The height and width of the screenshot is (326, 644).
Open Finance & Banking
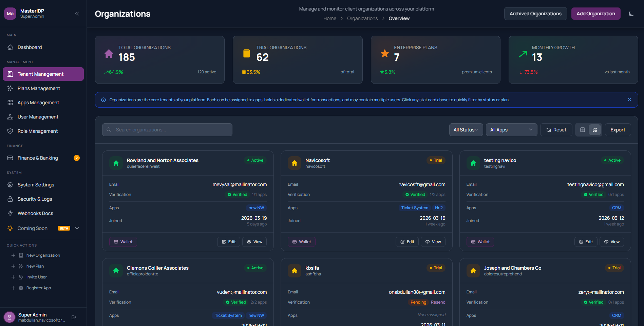(x=43, y=158)
